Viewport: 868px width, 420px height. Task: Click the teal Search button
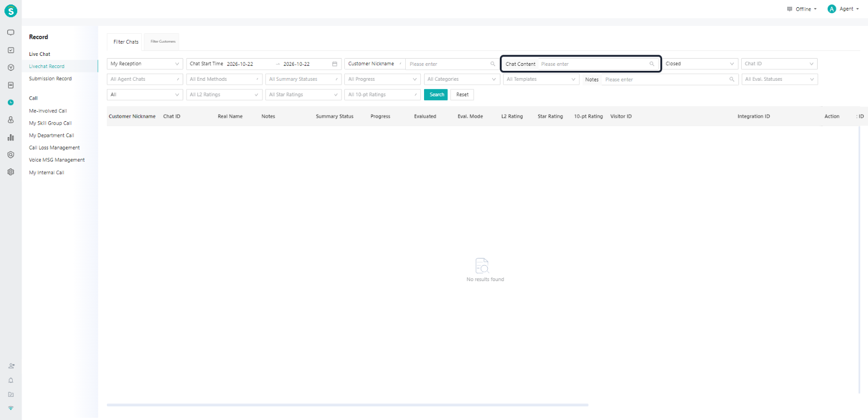(x=436, y=95)
